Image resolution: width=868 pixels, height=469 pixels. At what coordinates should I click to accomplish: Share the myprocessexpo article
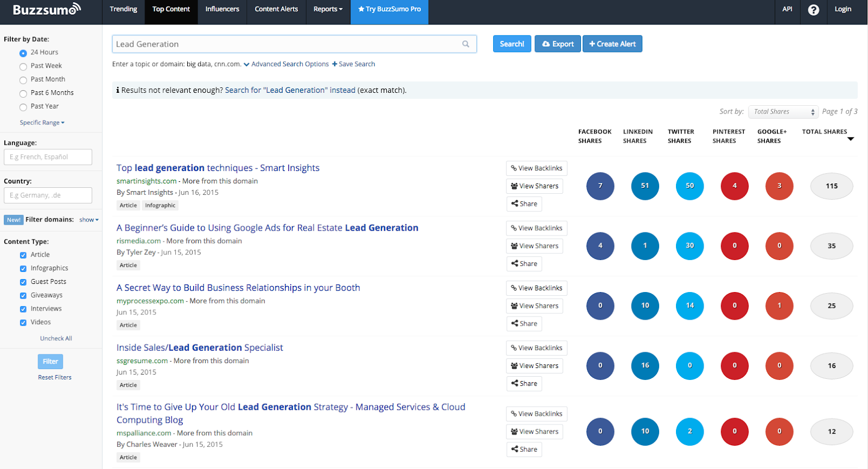pos(524,324)
